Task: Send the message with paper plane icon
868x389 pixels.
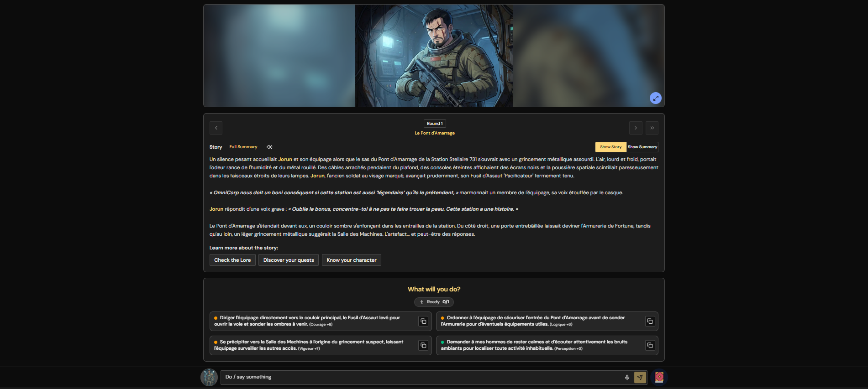Action: 640,377
